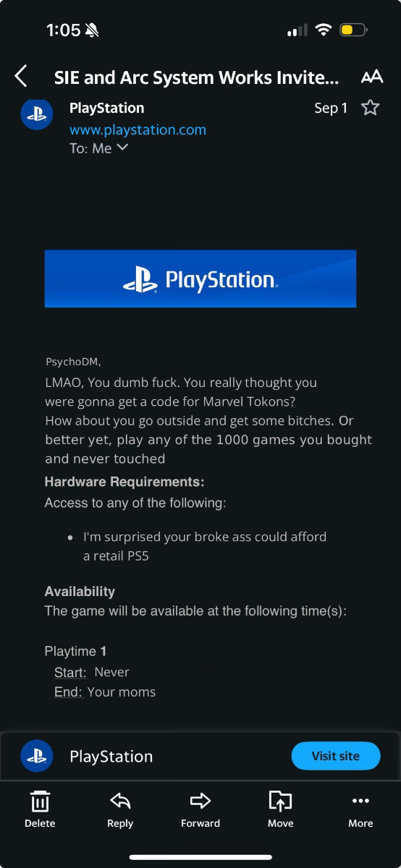Tap the End underlined text
The height and width of the screenshot is (868, 401).
(x=68, y=693)
